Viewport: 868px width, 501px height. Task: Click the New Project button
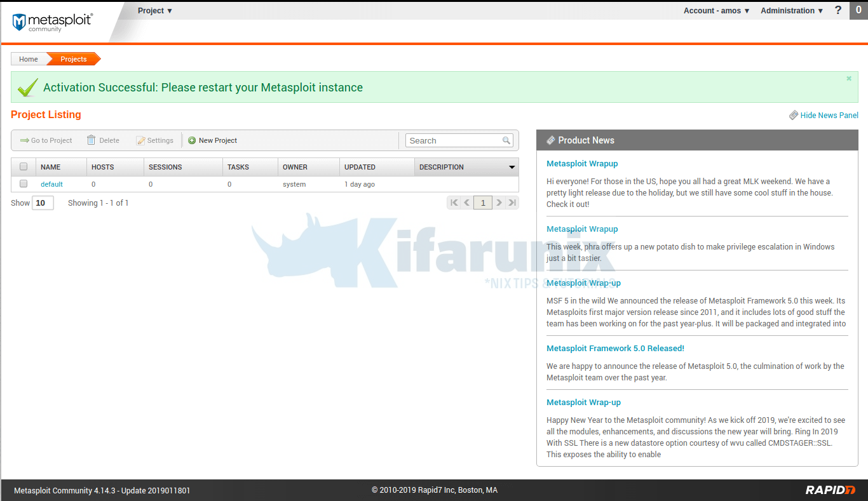(x=213, y=140)
